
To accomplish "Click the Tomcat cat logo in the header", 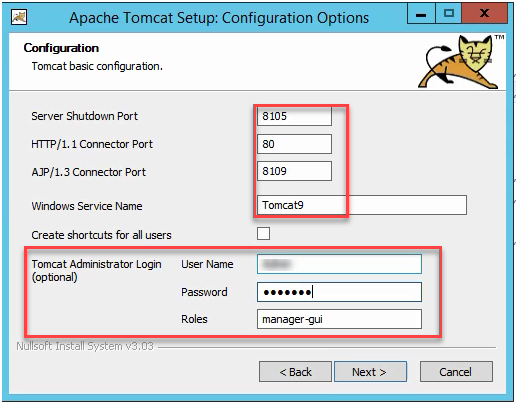I will click(x=459, y=62).
